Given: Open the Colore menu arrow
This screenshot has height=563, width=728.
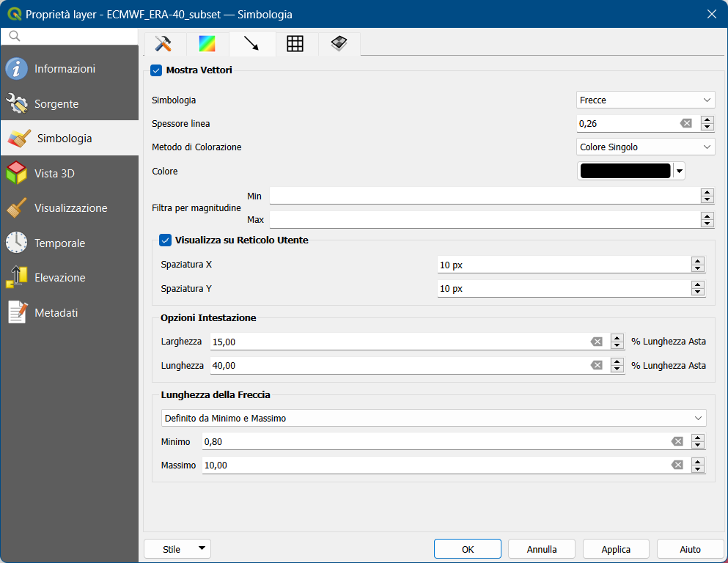Looking at the screenshot, I should pyautogui.click(x=680, y=172).
